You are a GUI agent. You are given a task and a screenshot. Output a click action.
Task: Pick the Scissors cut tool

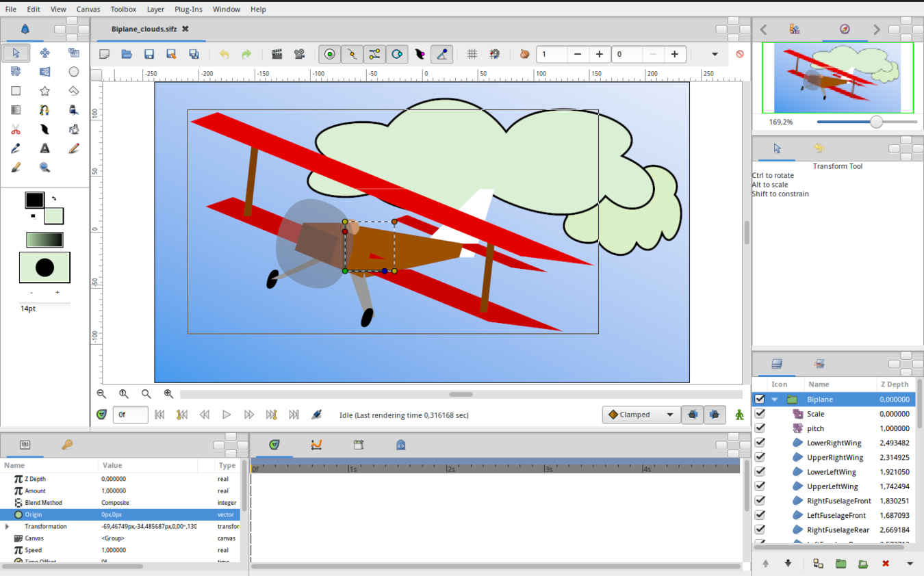pyautogui.click(x=16, y=129)
